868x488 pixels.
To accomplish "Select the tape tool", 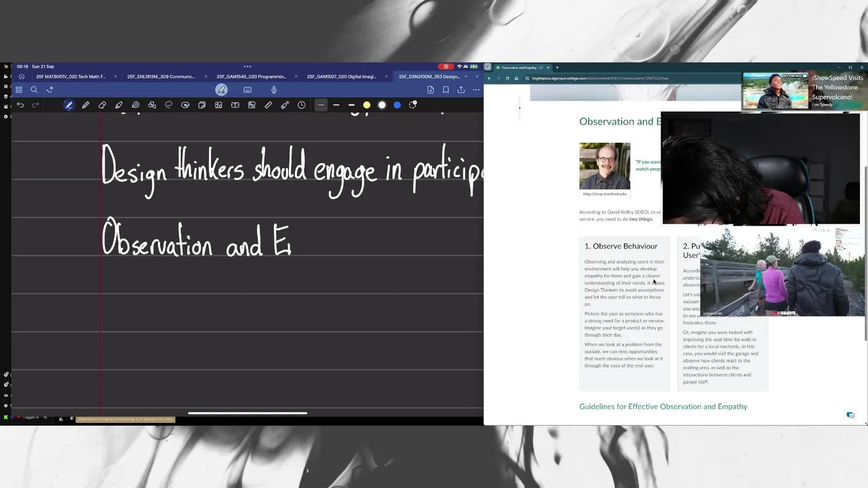I will (x=136, y=105).
